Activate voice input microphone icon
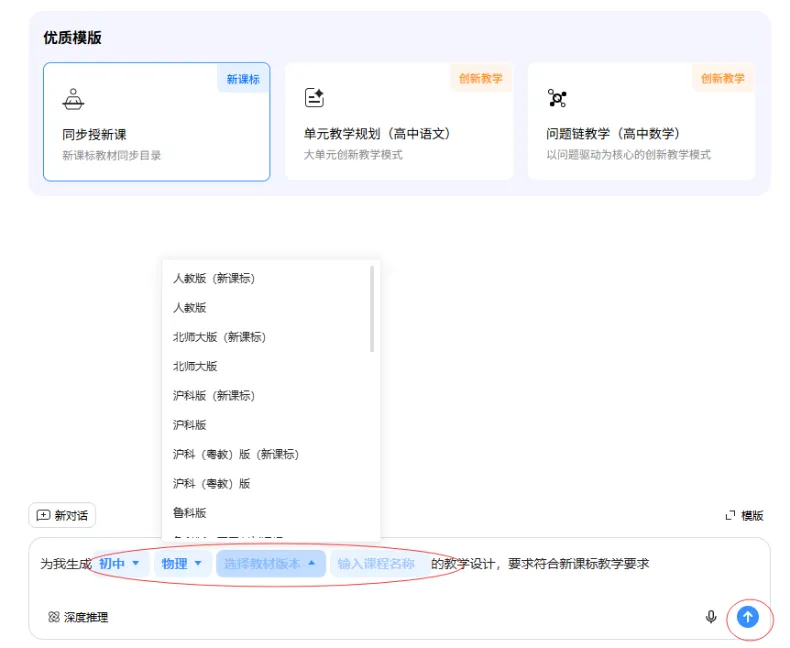Screen dimensions: 790x648 (x=711, y=617)
